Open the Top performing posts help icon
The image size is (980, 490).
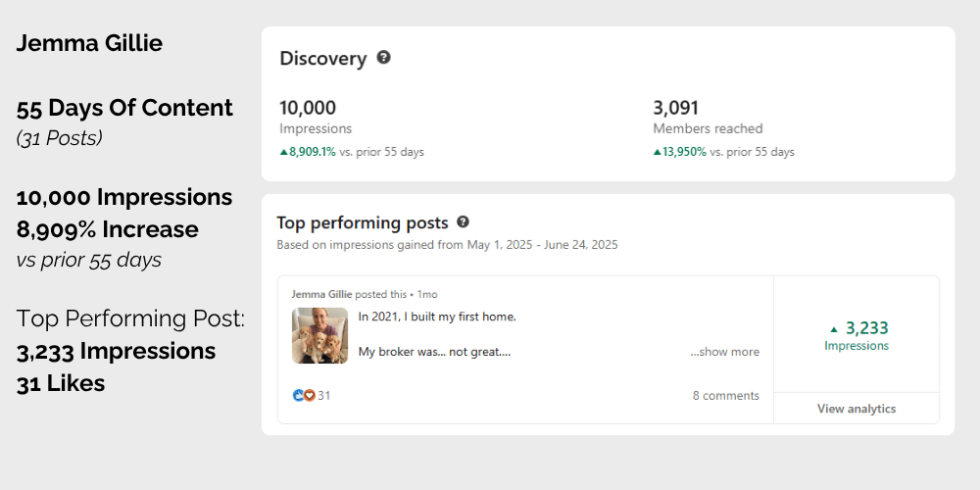pos(464,221)
